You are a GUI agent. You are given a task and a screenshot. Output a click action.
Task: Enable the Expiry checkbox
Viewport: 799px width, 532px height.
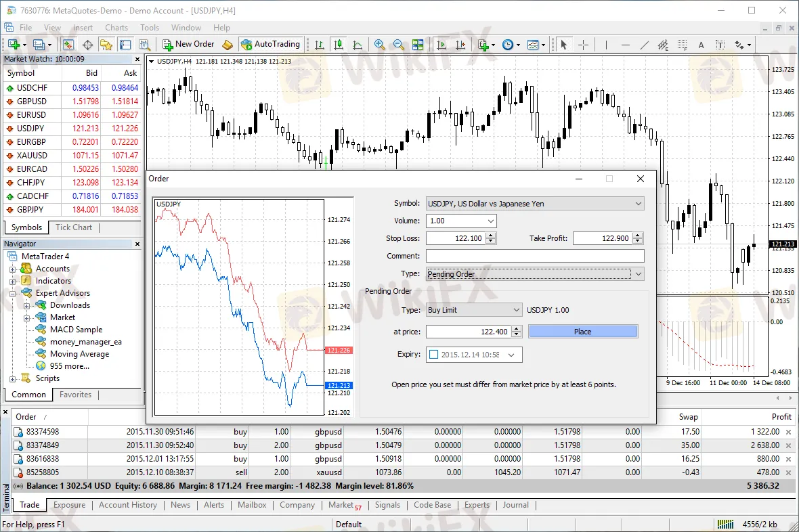[x=433, y=355]
